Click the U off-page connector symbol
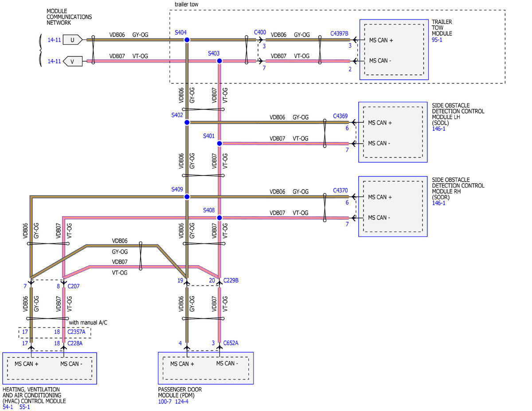This screenshot has height=411, width=532. (x=72, y=40)
